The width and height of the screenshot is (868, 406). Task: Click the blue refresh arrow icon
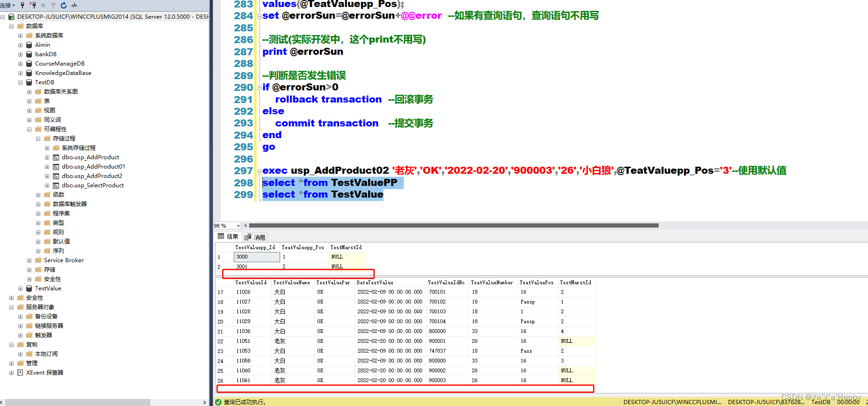pos(64,6)
